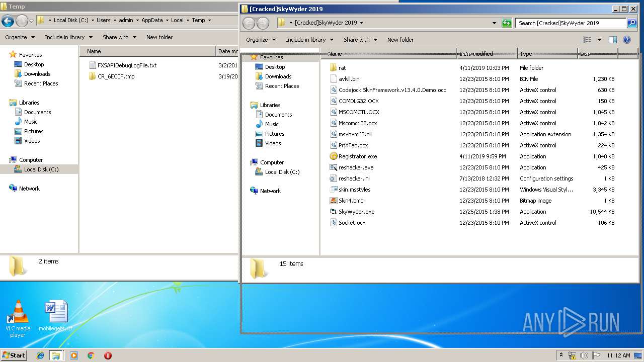Open Videos library in SkyWyder window sidebar
This screenshot has width=644, height=362.
click(x=273, y=143)
